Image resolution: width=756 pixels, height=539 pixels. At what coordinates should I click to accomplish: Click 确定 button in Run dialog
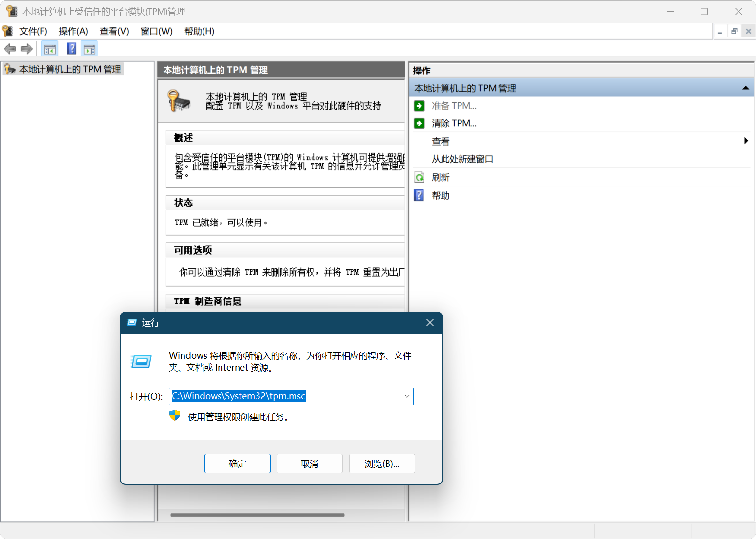click(x=238, y=464)
